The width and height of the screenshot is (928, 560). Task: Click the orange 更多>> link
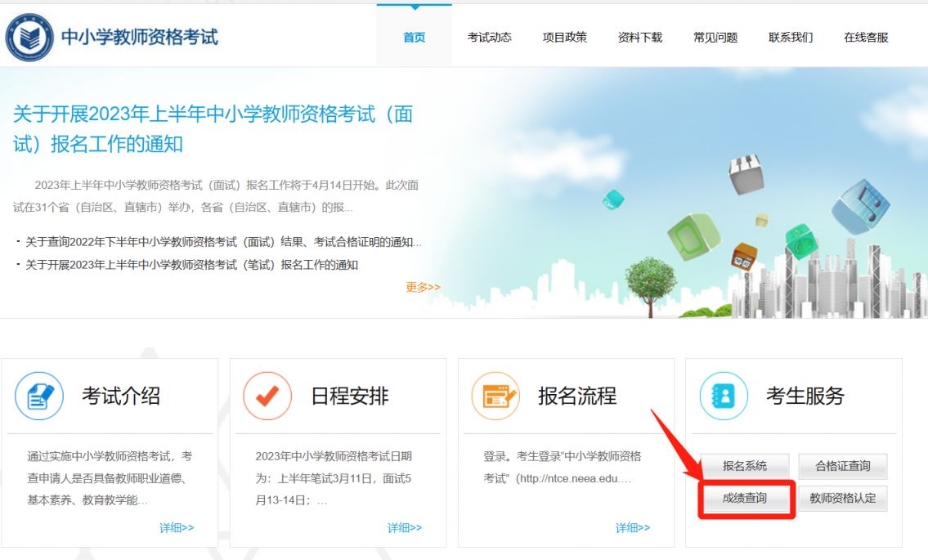[x=424, y=287]
